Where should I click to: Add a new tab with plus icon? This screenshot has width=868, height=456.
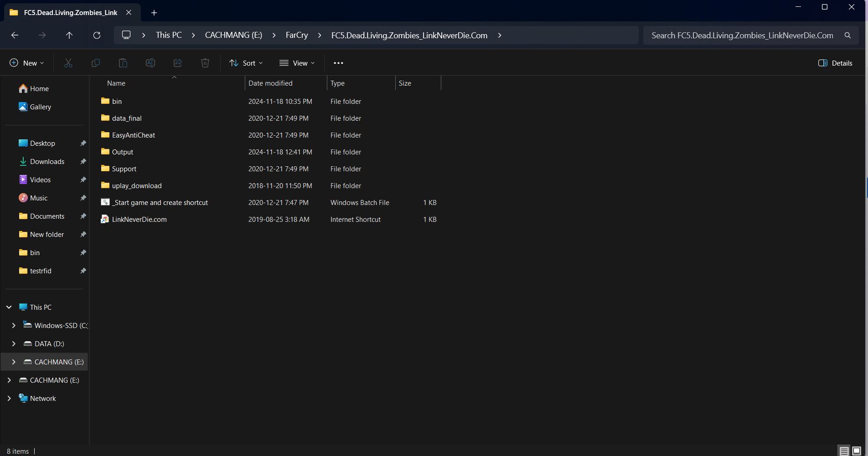click(x=154, y=13)
